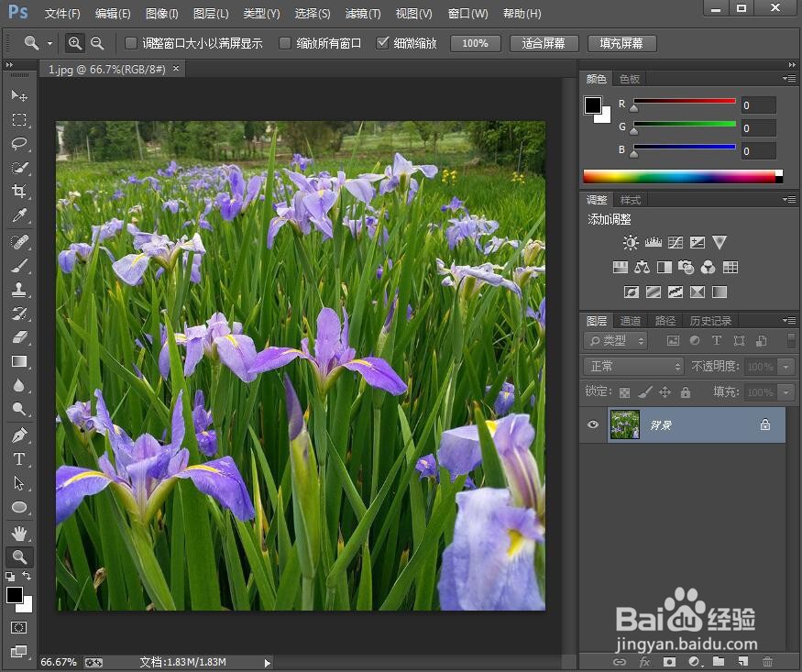The height and width of the screenshot is (672, 802).
Task: Select the Move tool
Action: 19,95
